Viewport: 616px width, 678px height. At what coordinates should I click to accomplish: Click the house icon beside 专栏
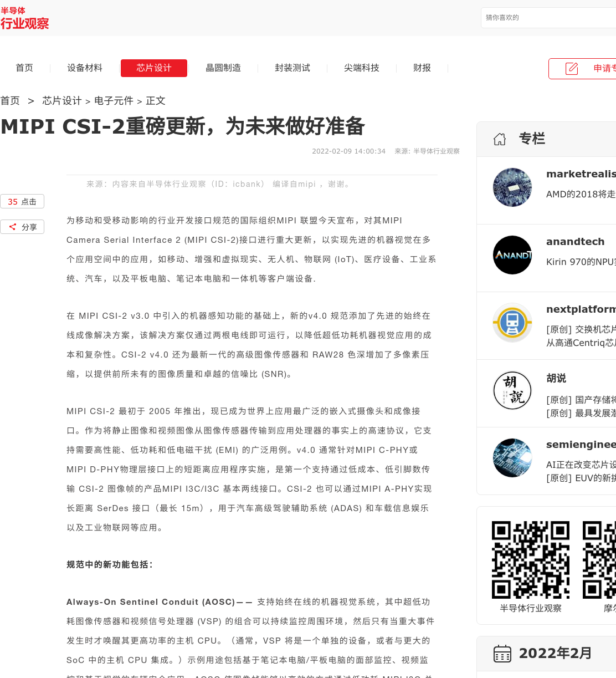pyautogui.click(x=500, y=139)
